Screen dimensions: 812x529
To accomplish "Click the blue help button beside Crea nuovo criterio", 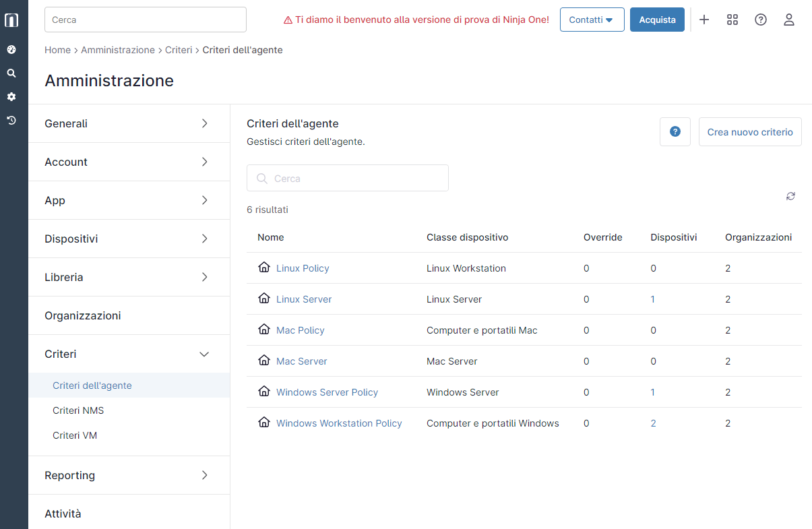I will click(675, 132).
